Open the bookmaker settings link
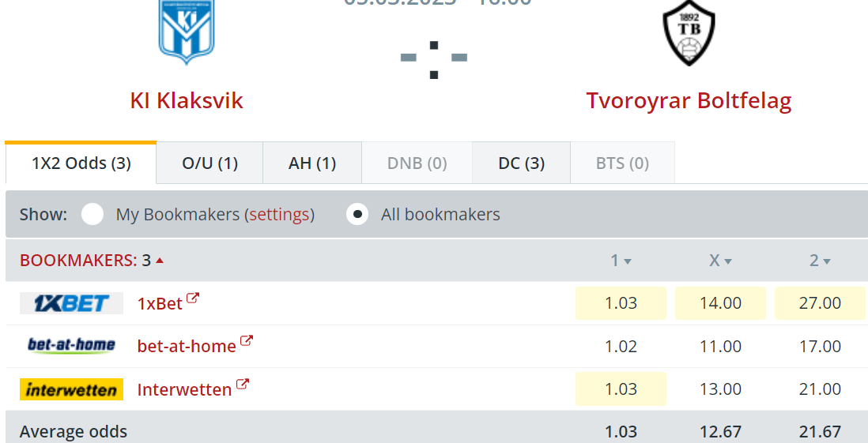This screenshot has height=443, width=868. (279, 215)
